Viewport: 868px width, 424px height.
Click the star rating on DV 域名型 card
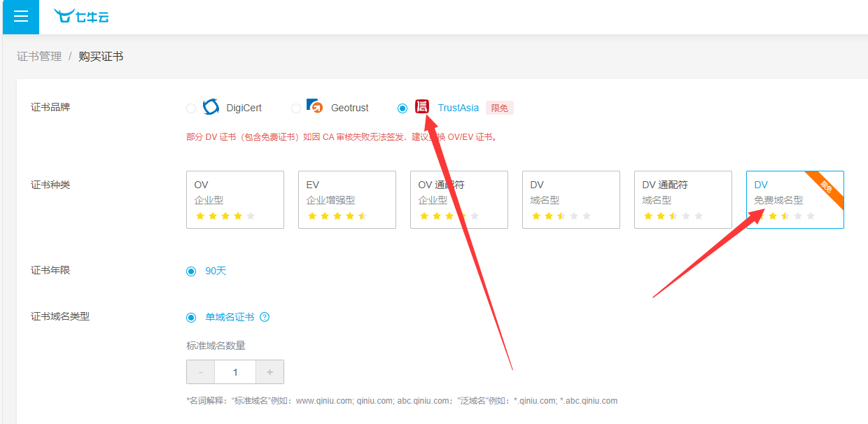click(561, 216)
